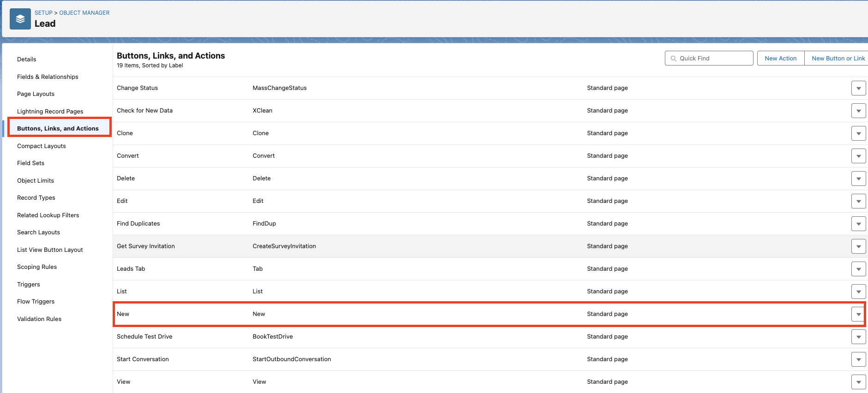
Task: Select Record Types sidebar item
Action: click(36, 198)
